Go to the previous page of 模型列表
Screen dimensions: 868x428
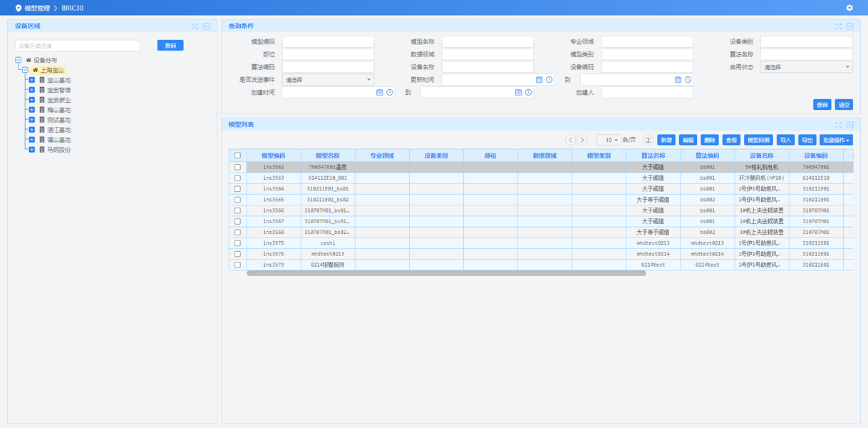(x=570, y=140)
